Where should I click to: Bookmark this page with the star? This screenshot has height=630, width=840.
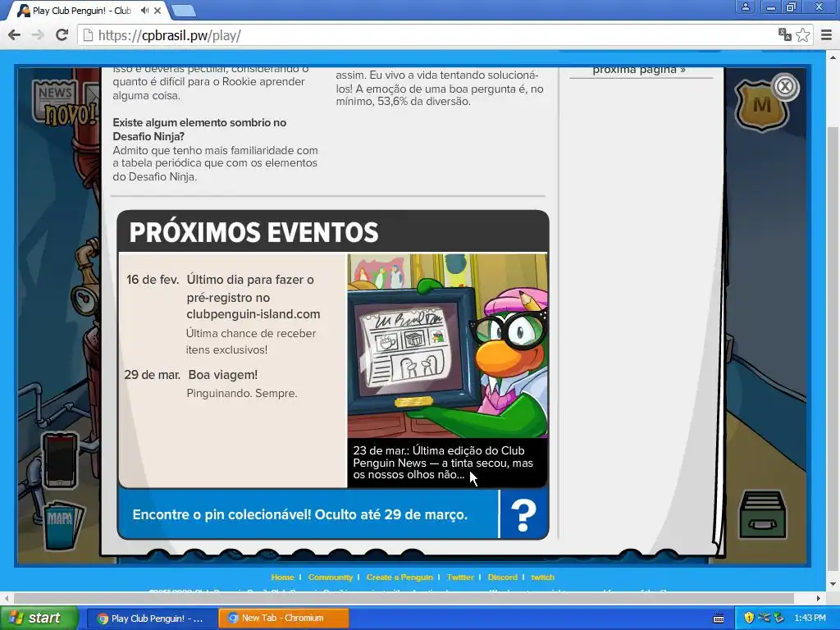[x=802, y=35]
